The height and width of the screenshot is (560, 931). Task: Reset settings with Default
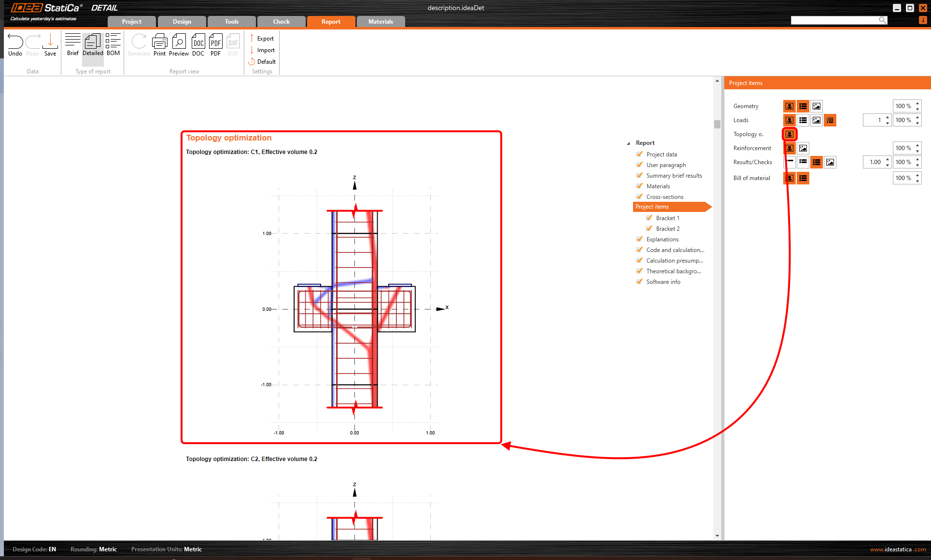point(262,62)
